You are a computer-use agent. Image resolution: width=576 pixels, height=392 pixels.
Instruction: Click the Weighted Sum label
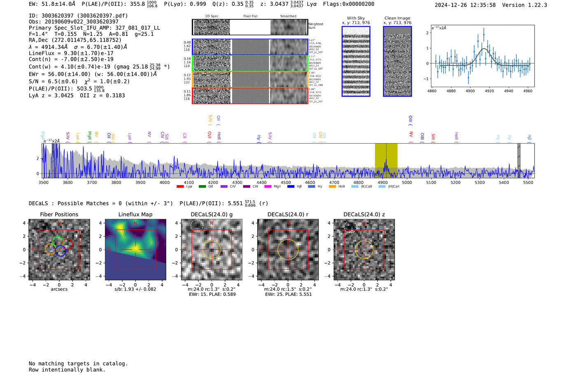click(x=316, y=26)
